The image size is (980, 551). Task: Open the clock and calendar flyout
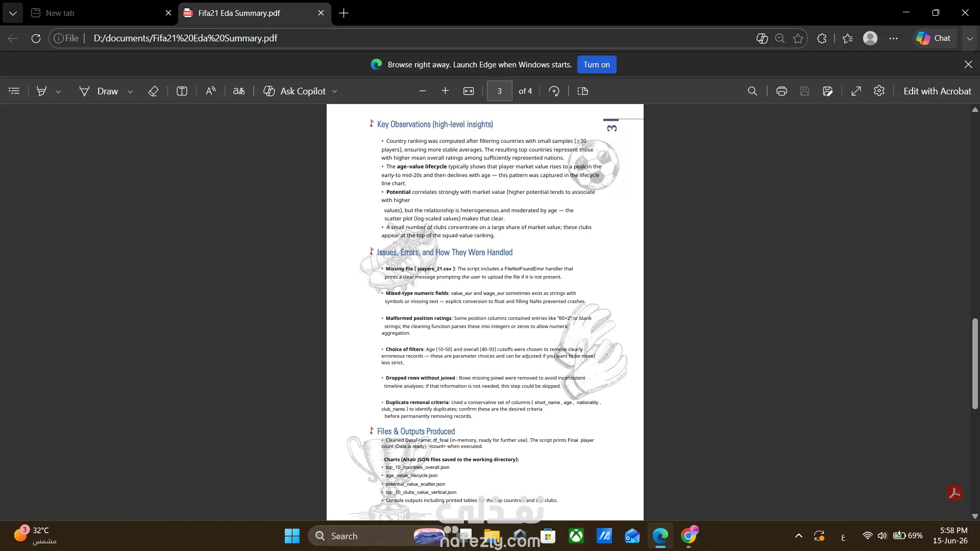(x=950, y=536)
